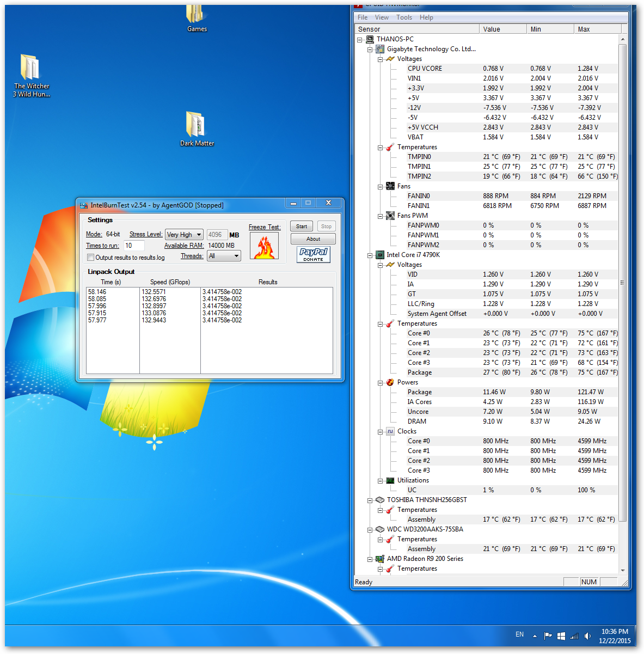Open the Tools menu in HWMonitor
The height and width of the screenshot is (654, 644).
(x=404, y=17)
